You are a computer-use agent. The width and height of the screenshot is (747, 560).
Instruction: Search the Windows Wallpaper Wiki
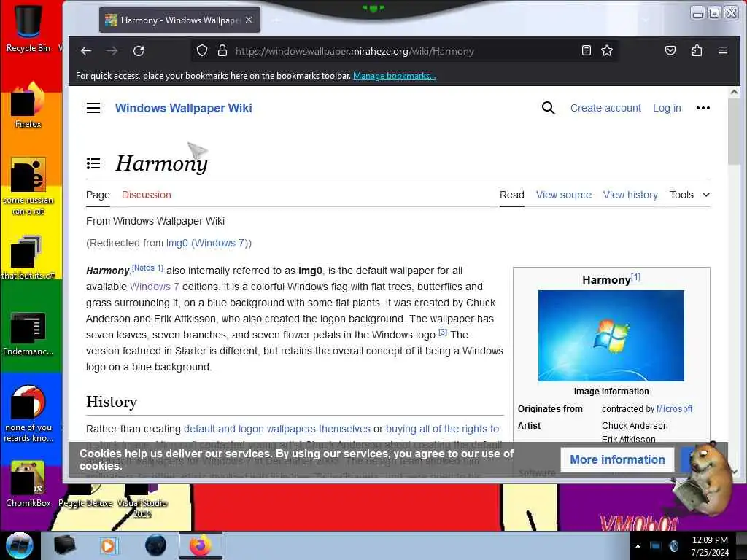click(x=549, y=108)
